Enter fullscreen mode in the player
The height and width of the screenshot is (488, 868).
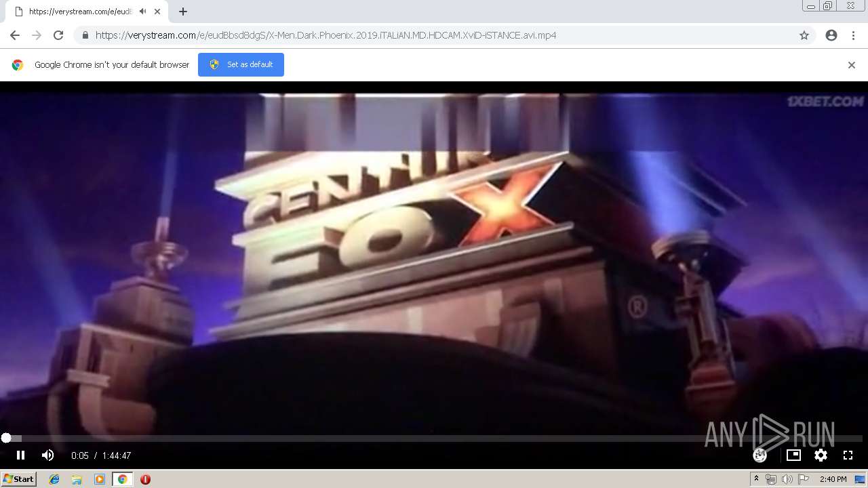click(848, 455)
